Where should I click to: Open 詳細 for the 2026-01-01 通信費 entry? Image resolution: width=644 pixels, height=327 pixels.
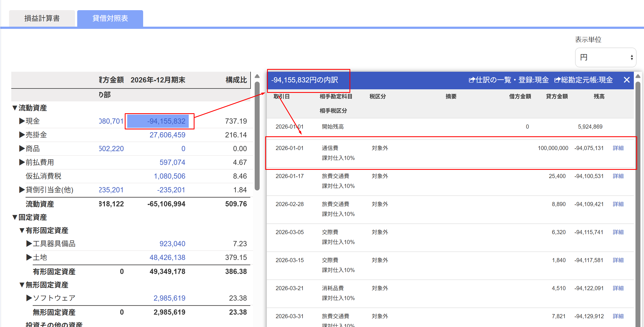tap(618, 148)
